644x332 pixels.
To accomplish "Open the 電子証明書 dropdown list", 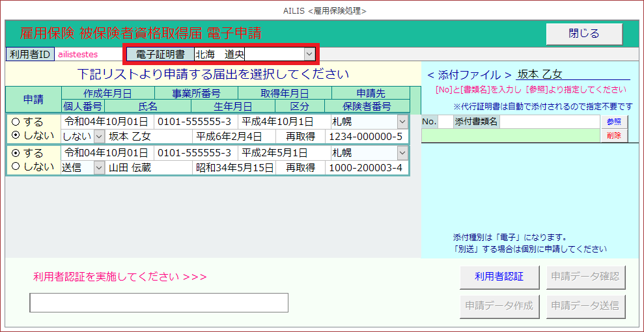I will (x=309, y=54).
